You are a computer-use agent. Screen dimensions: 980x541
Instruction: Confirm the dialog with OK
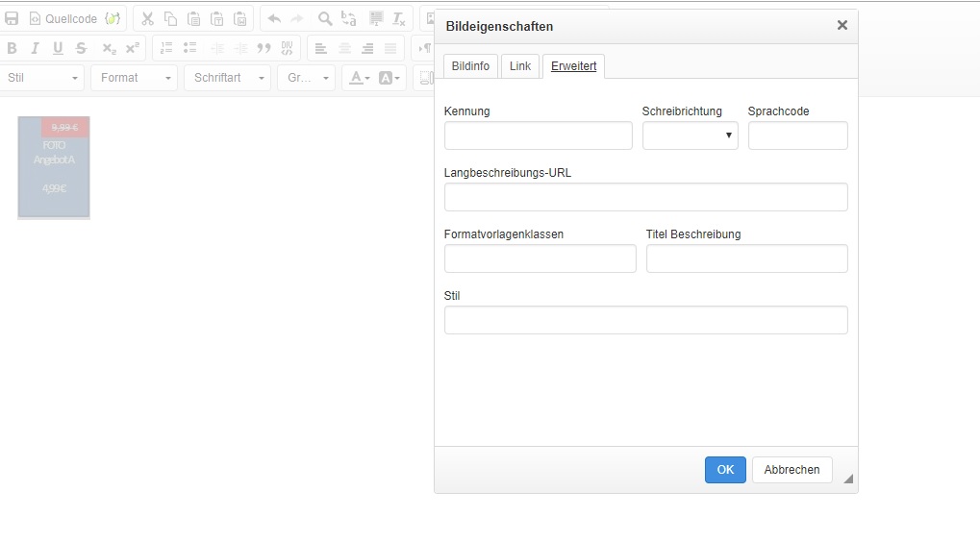pos(725,470)
